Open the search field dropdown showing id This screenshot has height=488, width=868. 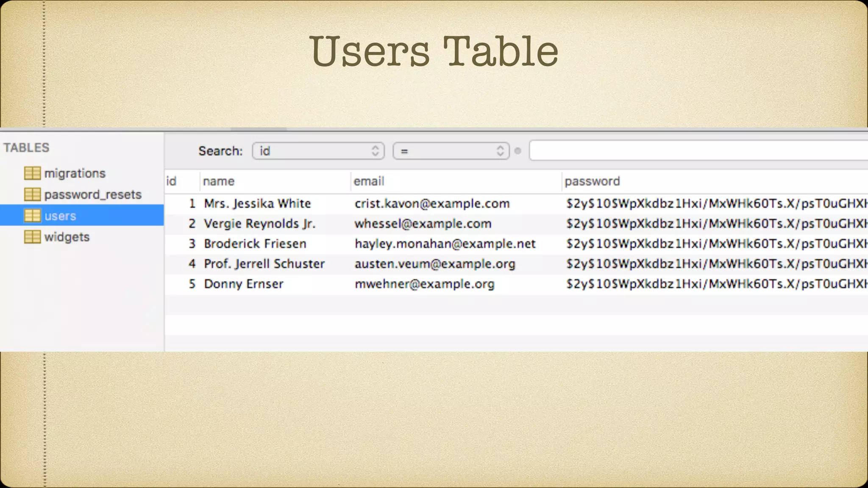coord(318,151)
